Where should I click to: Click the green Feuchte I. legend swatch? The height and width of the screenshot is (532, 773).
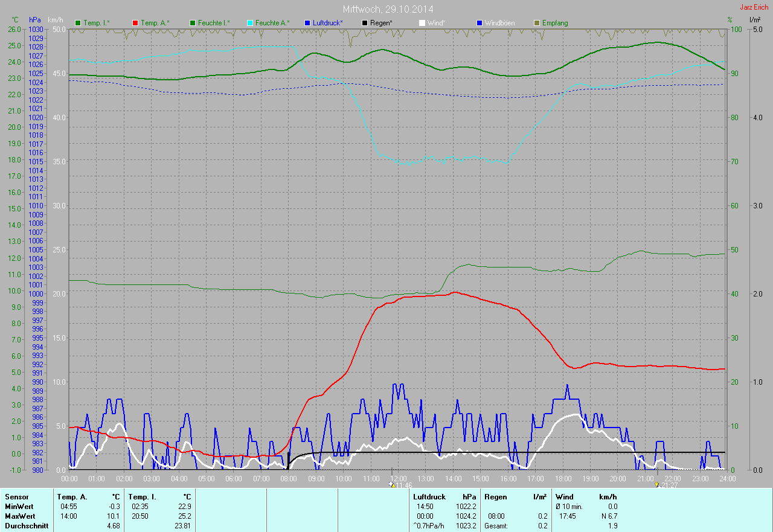[x=193, y=23]
